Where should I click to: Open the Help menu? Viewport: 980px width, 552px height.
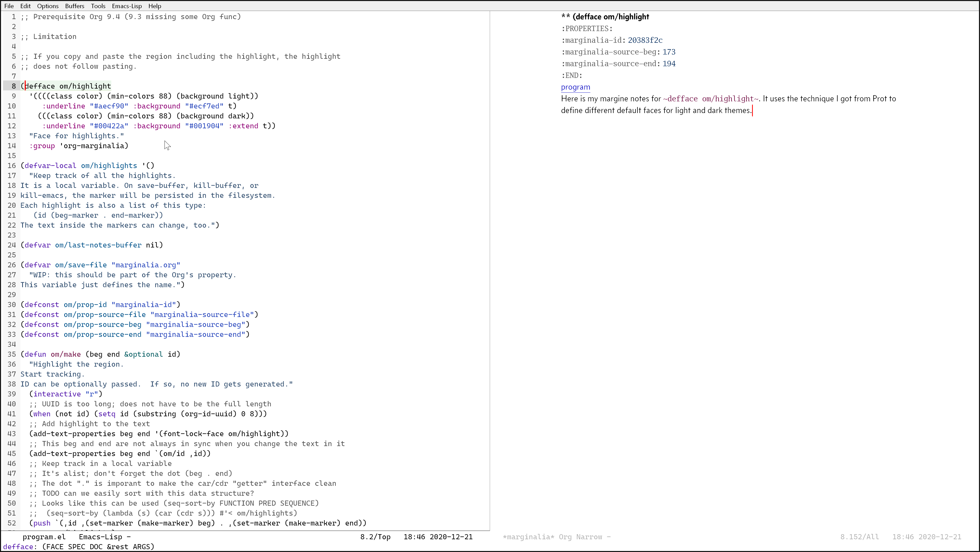(x=154, y=6)
